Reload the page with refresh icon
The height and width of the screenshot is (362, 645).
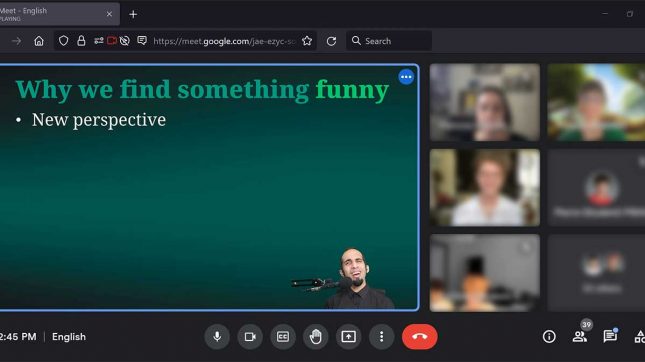(x=331, y=41)
